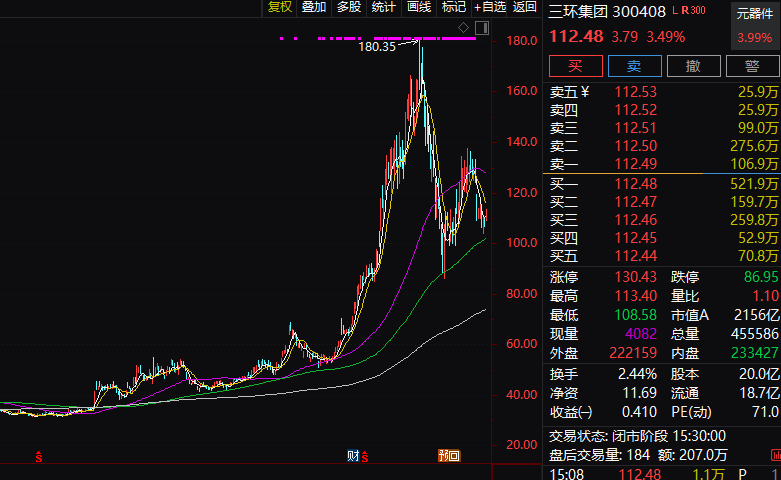Click the ¥ symbol next to 卖五
This screenshot has width=781, height=480.
(x=585, y=92)
